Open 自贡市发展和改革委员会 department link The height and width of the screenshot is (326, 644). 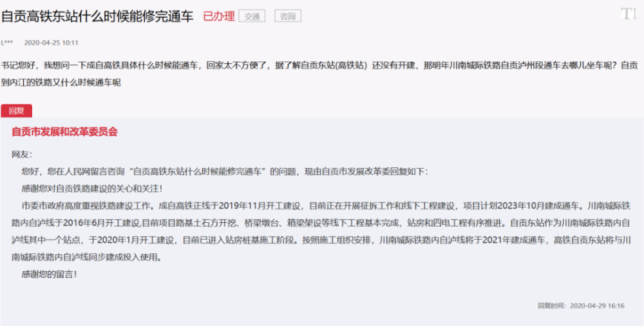click(x=64, y=132)
